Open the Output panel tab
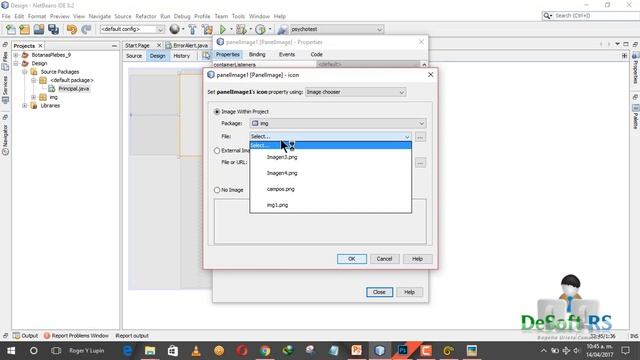Image resolution: width=640 pixels, height=360 pixels. point(26,336)
